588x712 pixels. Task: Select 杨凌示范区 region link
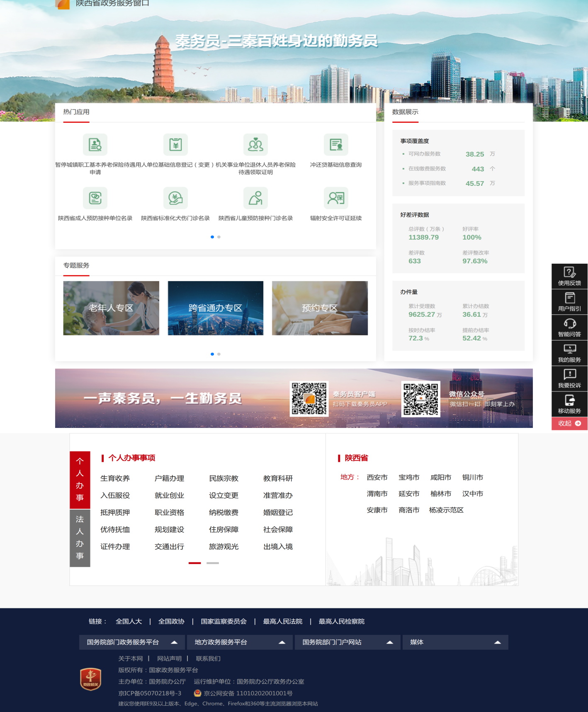pos(446,510)
